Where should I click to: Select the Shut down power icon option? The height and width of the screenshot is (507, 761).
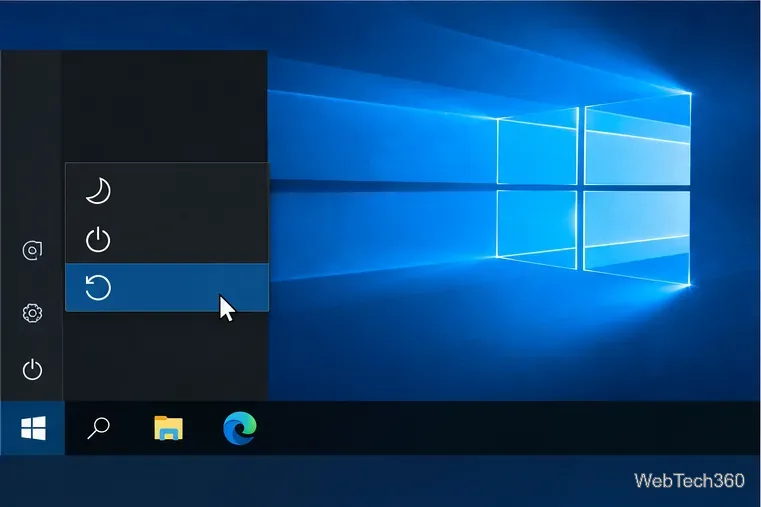coord(166,239)
